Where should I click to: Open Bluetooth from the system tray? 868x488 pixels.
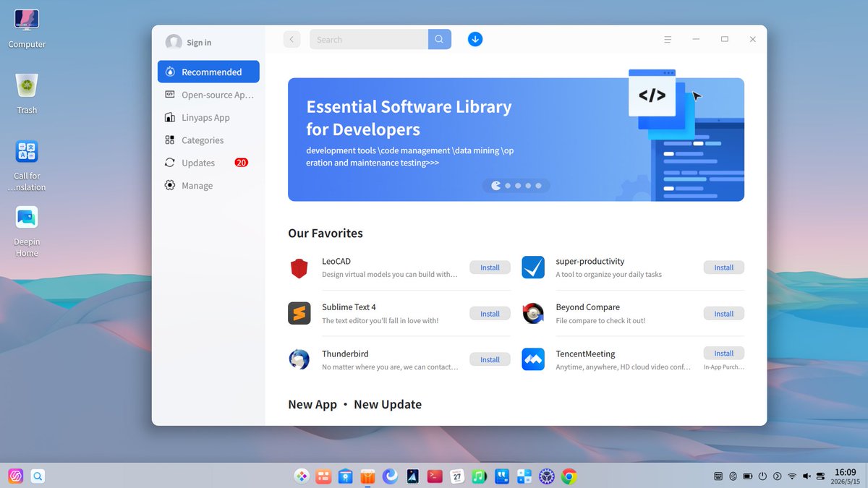click(x=733, y=476)
